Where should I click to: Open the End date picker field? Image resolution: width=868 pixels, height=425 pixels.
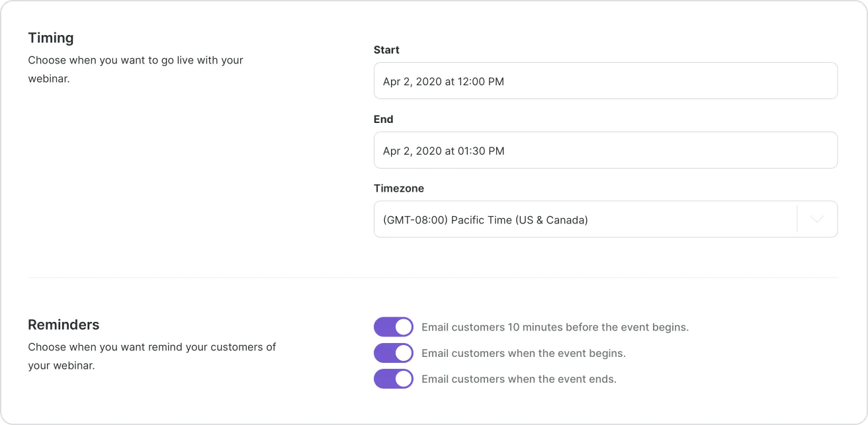coord(605,150)
